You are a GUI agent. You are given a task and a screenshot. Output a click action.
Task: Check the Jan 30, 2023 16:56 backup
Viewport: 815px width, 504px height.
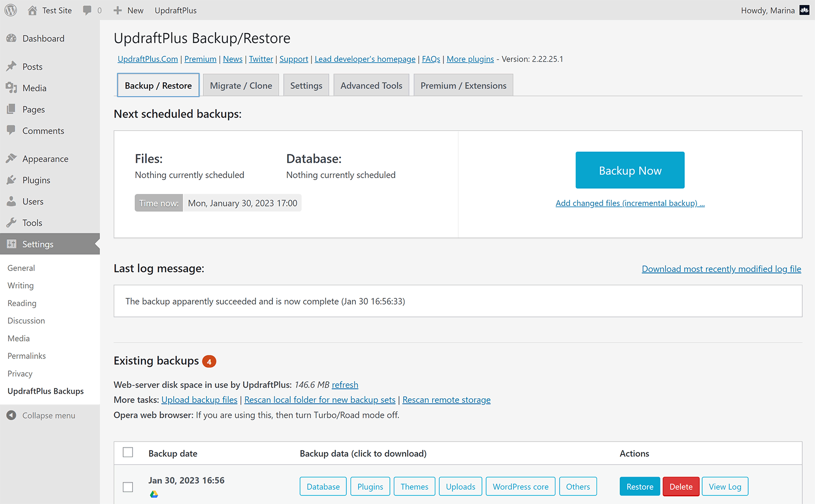(128, 487)
